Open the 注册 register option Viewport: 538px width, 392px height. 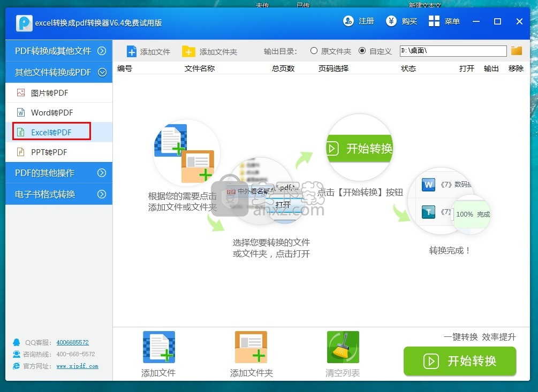tap(358, 21)
